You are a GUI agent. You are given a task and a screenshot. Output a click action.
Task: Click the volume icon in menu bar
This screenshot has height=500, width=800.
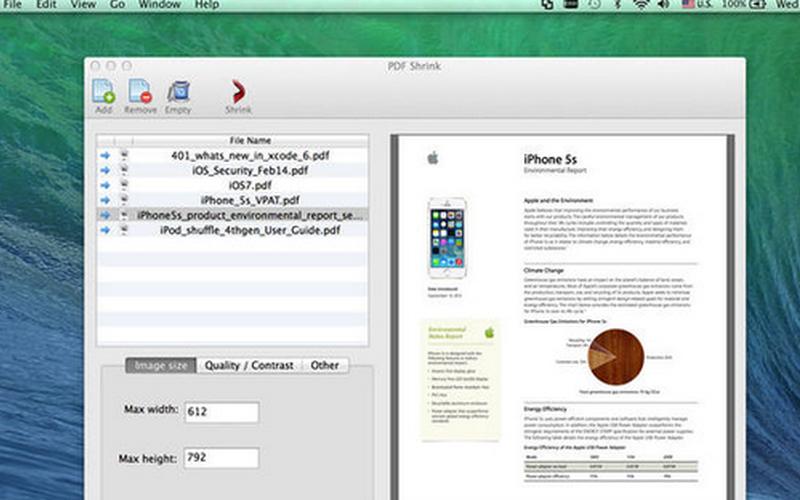click(663, 5)
